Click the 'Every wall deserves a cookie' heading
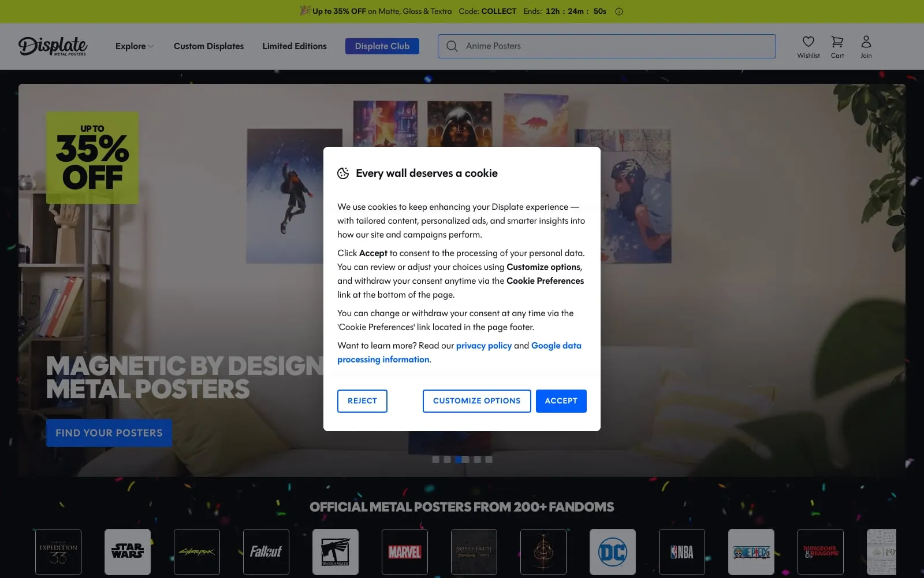The height and width of the screenshot is (578, 924). tap(427, 173)
